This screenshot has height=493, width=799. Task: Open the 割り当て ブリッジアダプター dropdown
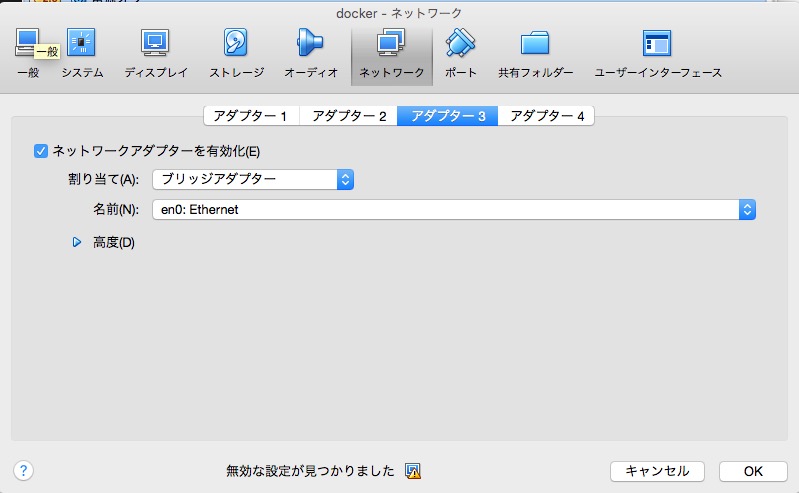[x=253, y=179]
